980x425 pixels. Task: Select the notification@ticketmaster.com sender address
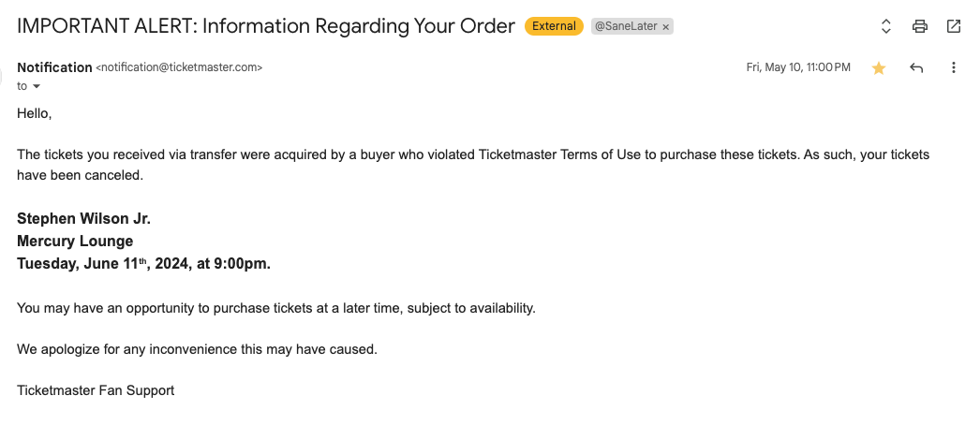[x=179, y=67]
